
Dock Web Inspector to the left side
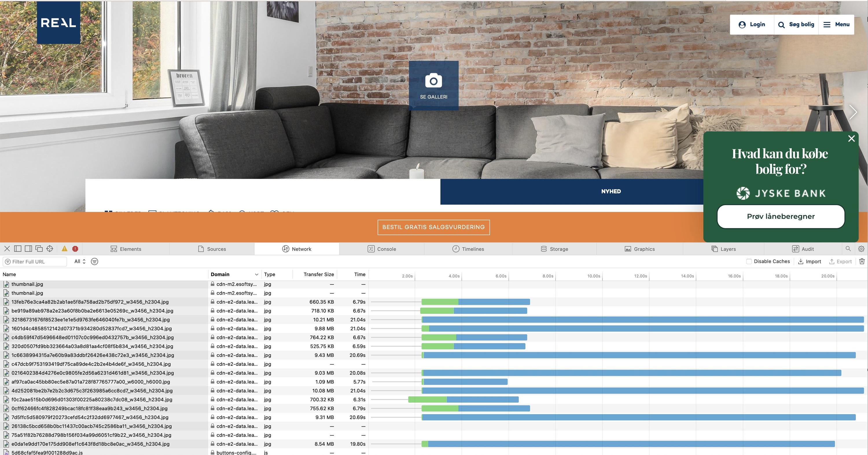pyautogui.click(x=18, y=249)
